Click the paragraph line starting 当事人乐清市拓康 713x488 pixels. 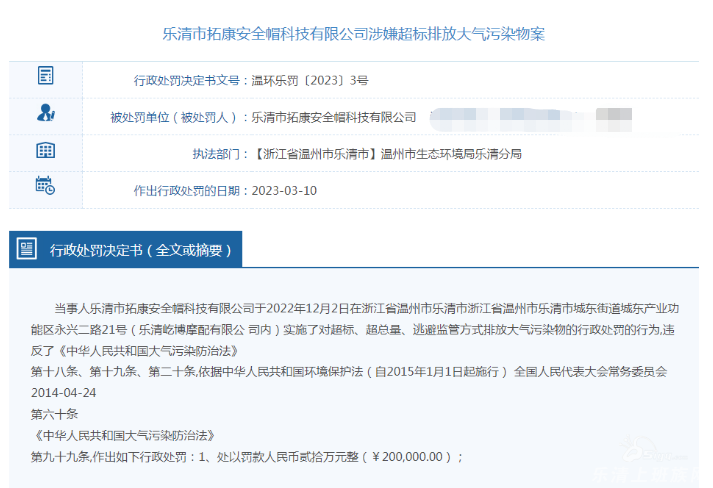tap(367, 308)
